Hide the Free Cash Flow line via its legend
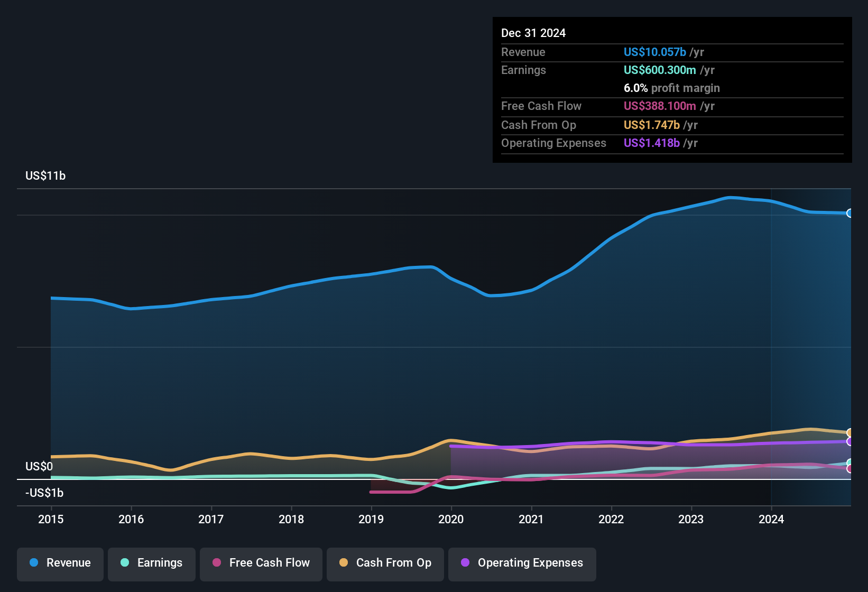 pos(261,563)
